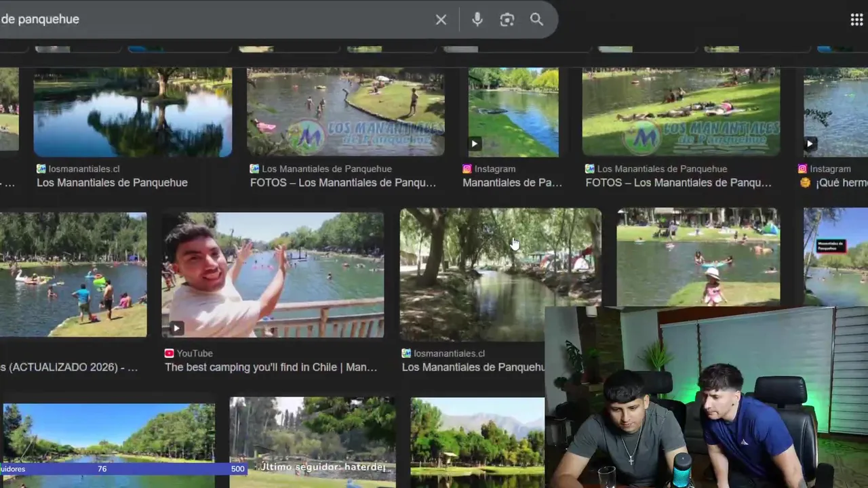This screenshot has width=868, height=488.
Task: Open the watermarked sunbathers on grass photo
Action: point(682,112)
